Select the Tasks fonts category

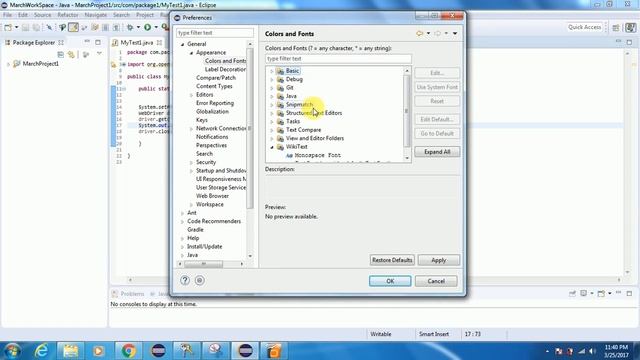point(293,122)
